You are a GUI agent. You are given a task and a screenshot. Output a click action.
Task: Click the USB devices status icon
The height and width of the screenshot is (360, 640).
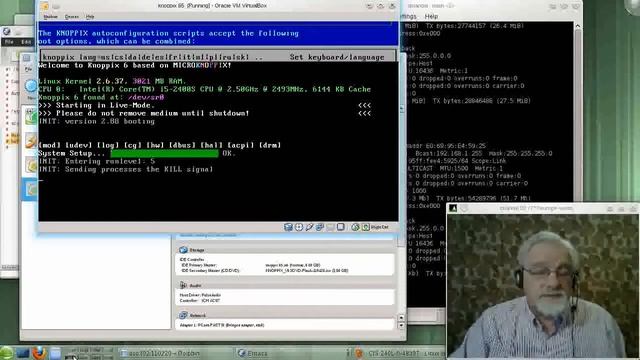309,227
